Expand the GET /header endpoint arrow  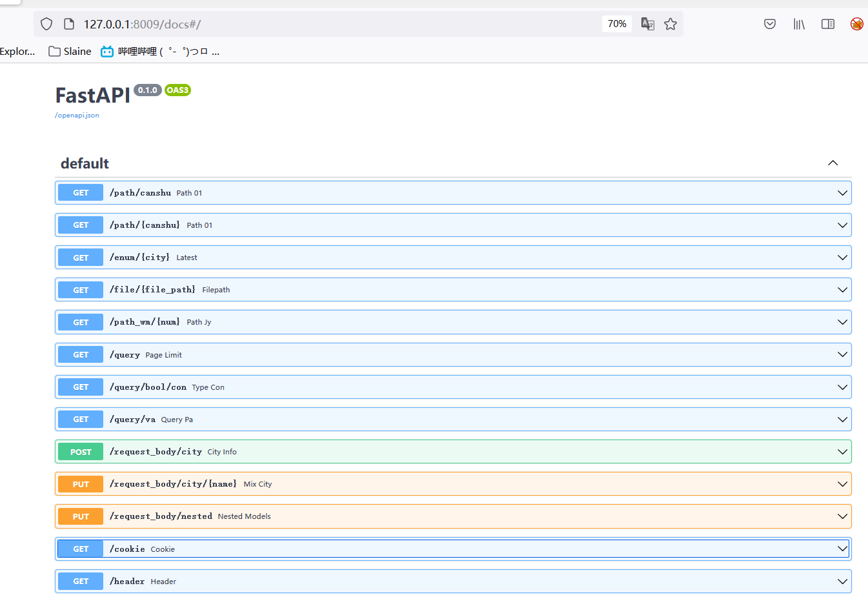coord(842,582)
